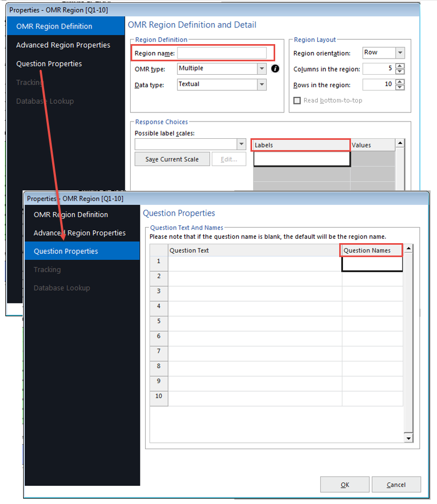Increase Columns in the region value
This screenshot has width=437, height=504.
[x=400, y=66]
